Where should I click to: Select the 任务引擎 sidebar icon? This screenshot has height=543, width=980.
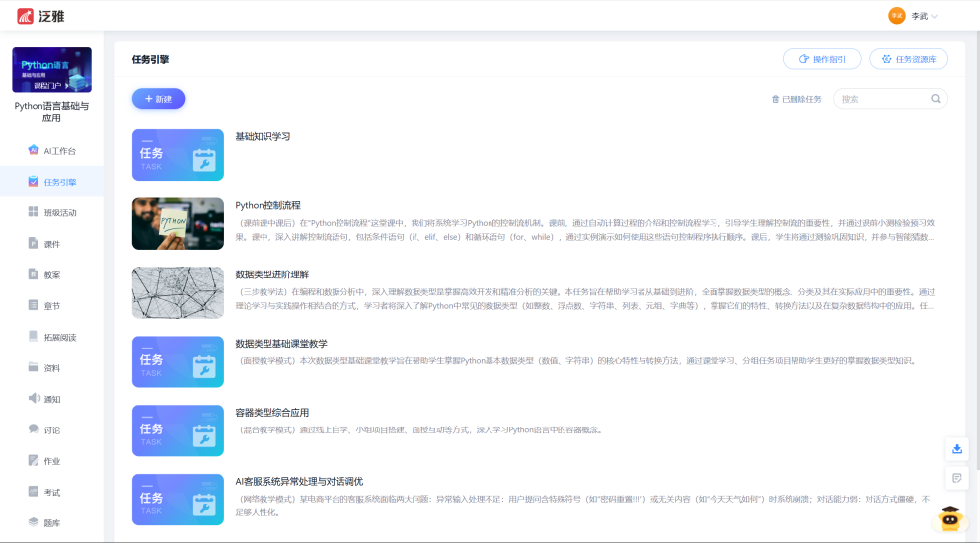34,182
